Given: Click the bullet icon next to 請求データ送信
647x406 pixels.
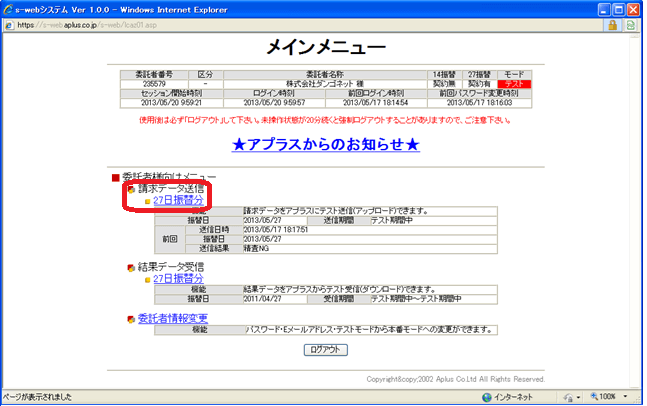Looking at the screenshot, I should pyautogui.click(x=131, y=188).
